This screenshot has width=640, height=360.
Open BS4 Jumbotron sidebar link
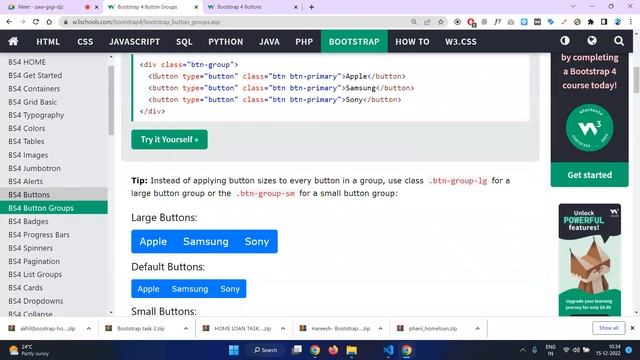53,168
